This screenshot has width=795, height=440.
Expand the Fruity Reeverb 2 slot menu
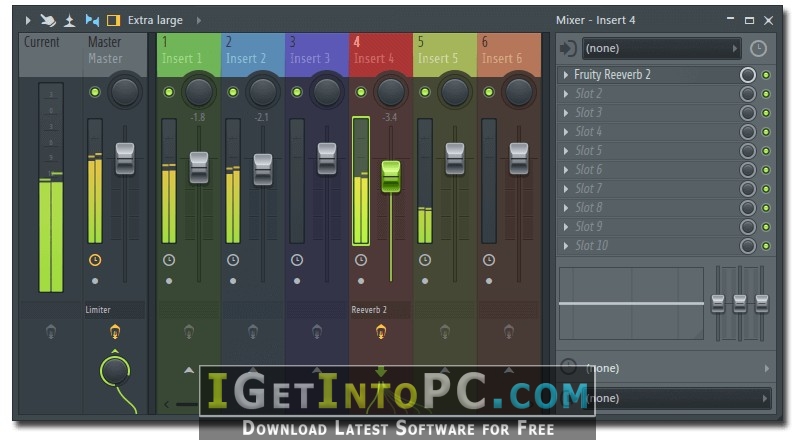click(x=566, y=75)
